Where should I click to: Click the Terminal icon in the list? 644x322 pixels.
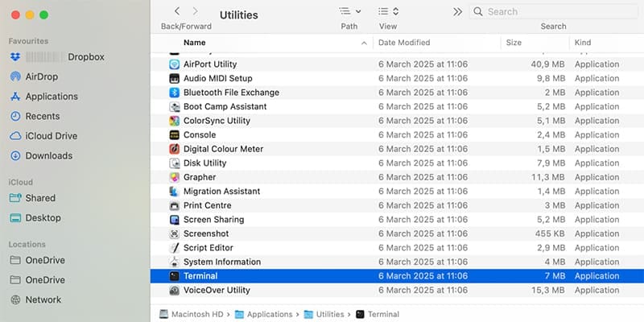[x=175, y=276]
